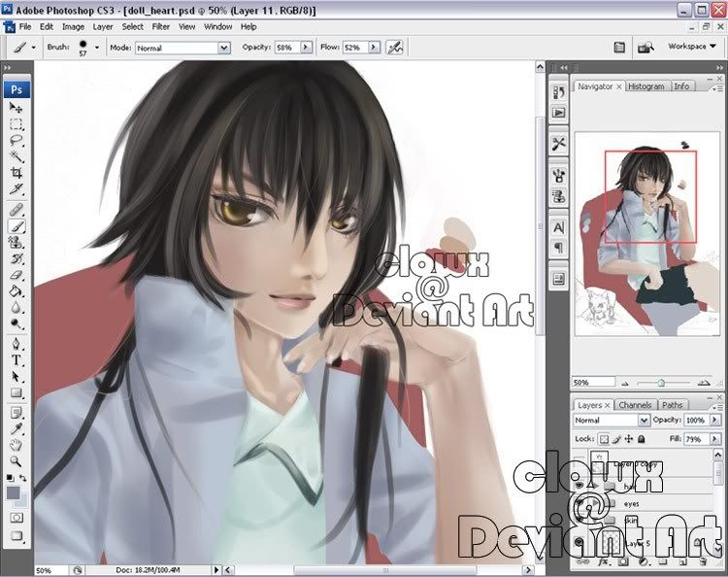Click the Navigator zoom slider handle
This screenshot has width=728, height=577.
[x=661, y=383]
